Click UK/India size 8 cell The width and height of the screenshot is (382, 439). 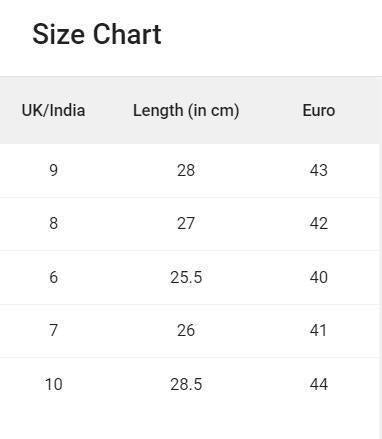pos(53,224)
